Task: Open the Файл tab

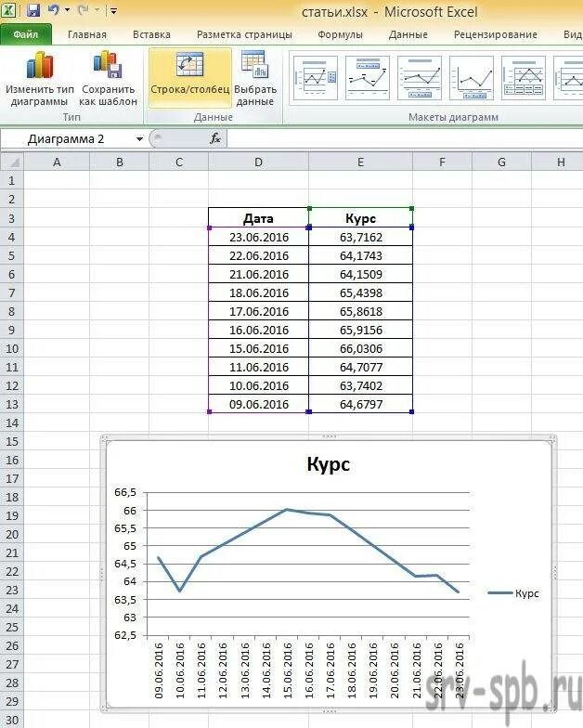Action: pyautogui.click(x=26, y=35)
